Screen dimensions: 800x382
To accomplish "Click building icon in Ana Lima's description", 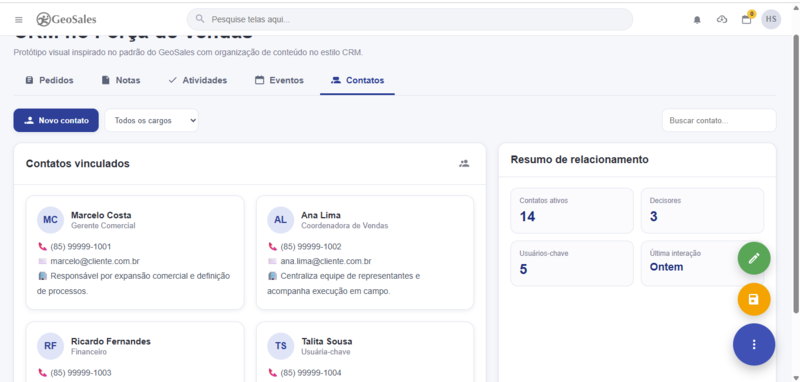I will [273, 276].
